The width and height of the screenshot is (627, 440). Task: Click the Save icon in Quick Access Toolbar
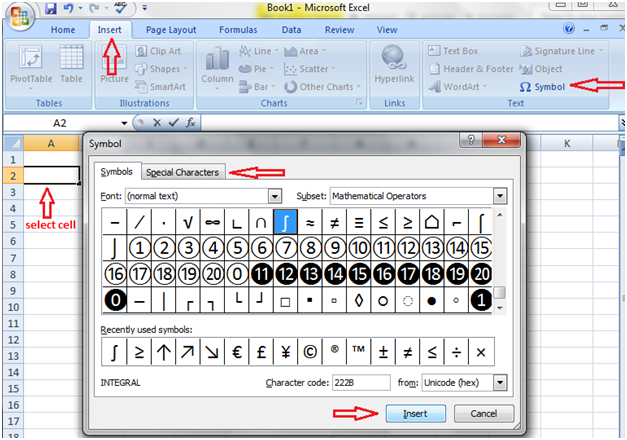pos(51,8)
